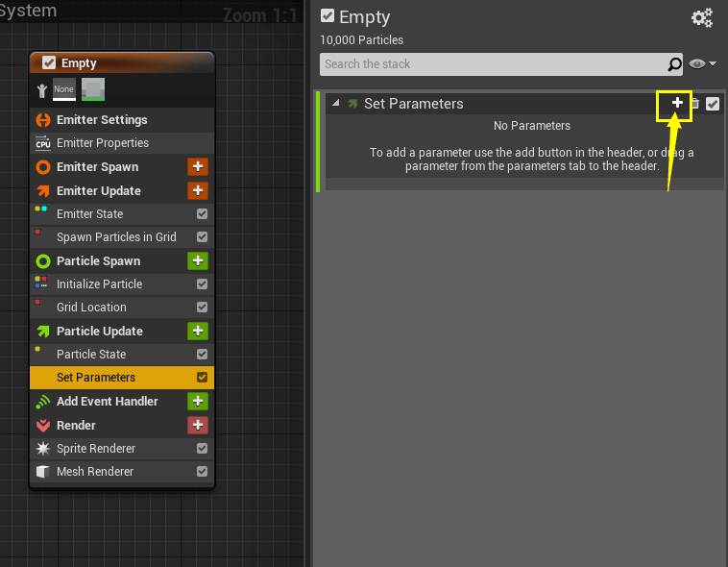
Task: Toggle Spawn Particles in Grid checkbox
Action: (x=202, y=237)
